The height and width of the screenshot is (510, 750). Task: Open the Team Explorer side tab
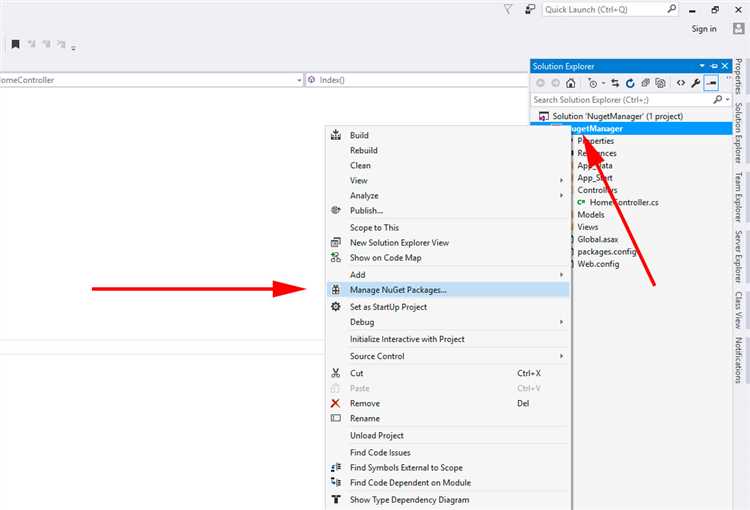739,197
